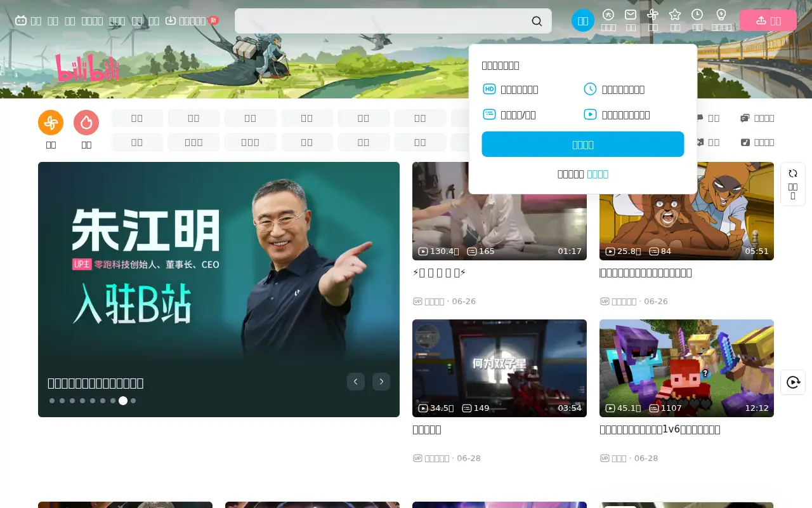This screenshot has height=508, width=812.
Task: Click the chat-bubbles icon link at the far right, top row
Action: [757, 118]
